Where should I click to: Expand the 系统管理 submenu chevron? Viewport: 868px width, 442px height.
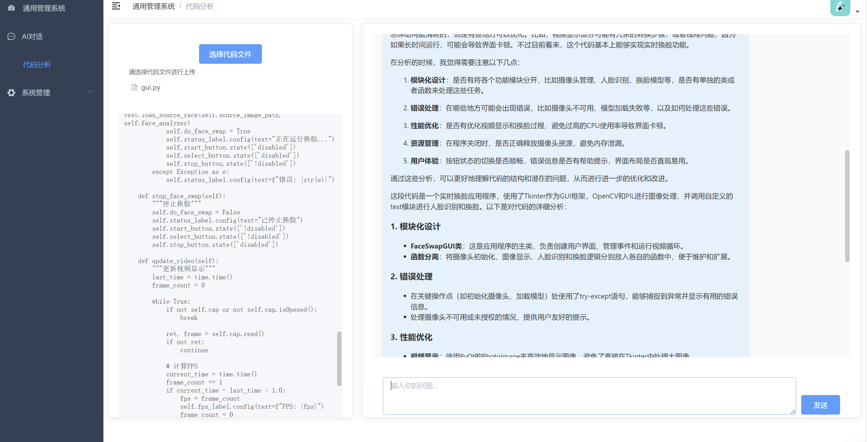coord(90,92)
